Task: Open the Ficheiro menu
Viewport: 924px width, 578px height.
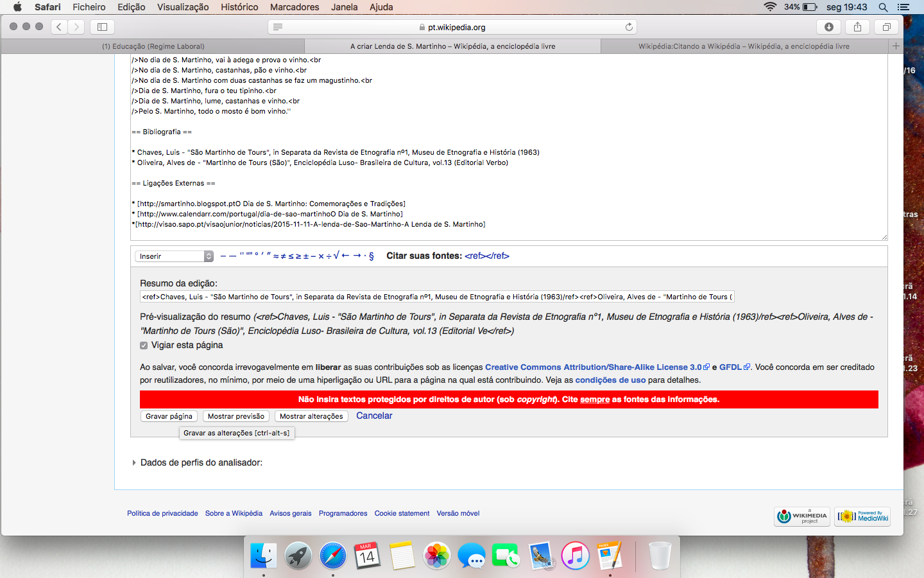Action: coord(89,7)
